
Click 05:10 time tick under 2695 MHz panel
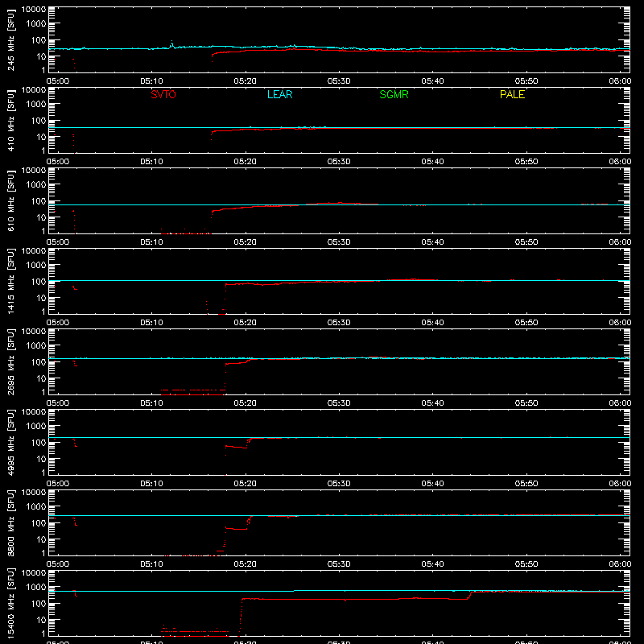(x=151, y=403)
